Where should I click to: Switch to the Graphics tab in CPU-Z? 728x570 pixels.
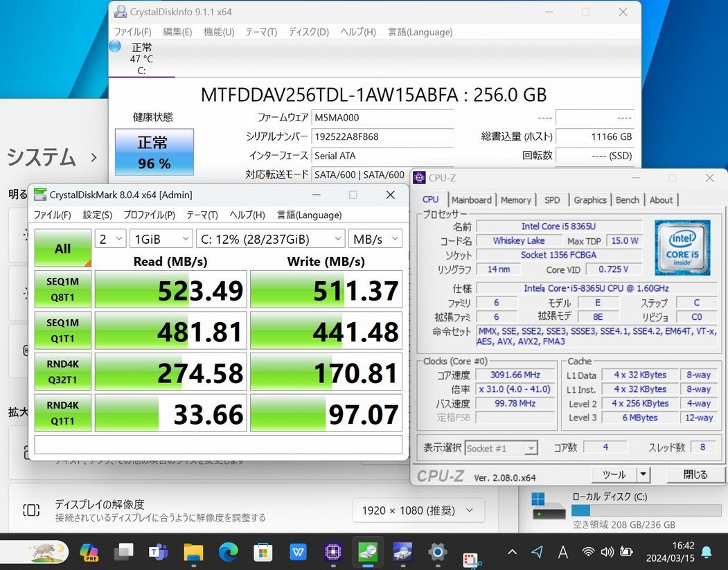(x=590, y=200)
